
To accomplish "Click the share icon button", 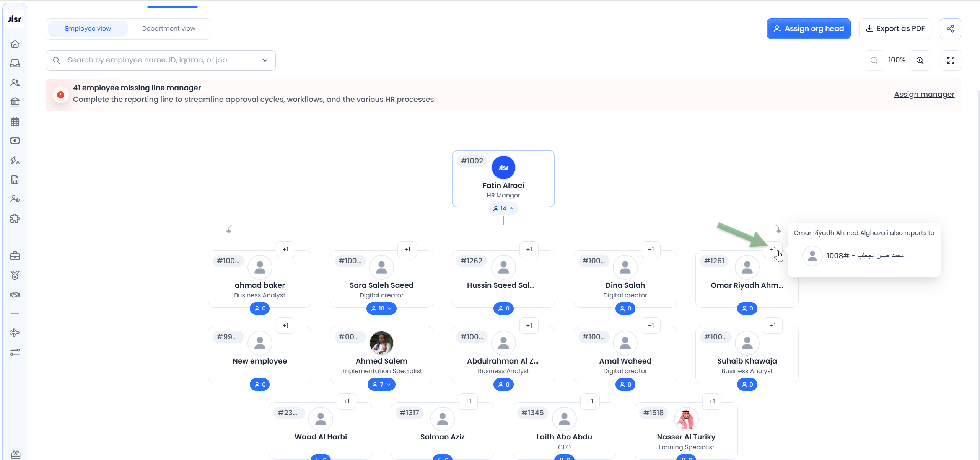I will 950,29.
